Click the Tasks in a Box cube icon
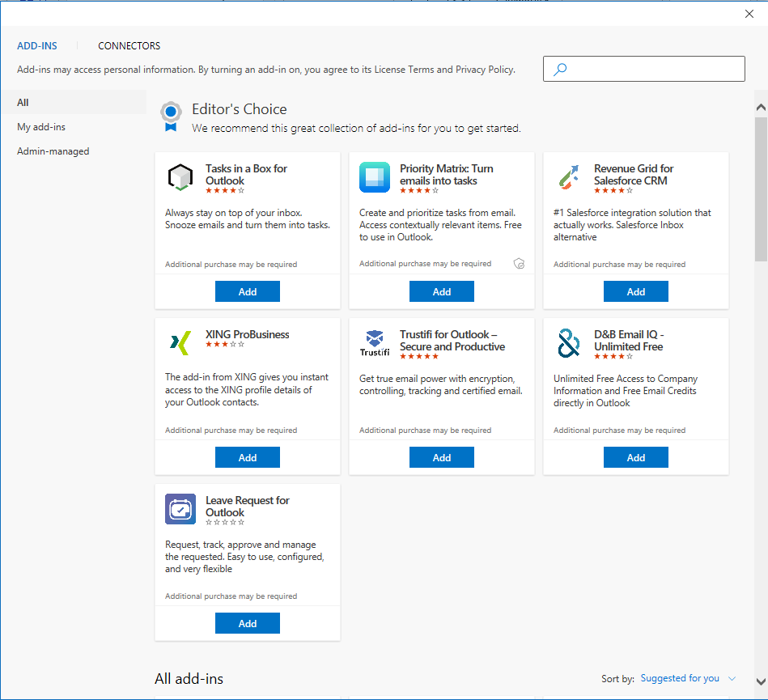Image resolution: width=768 pixels, height=700 pixels. [x=180, y=177]
